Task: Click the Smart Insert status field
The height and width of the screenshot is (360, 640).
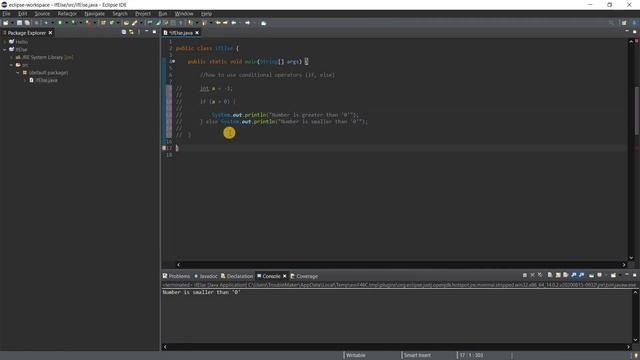Action: [417, 355]
